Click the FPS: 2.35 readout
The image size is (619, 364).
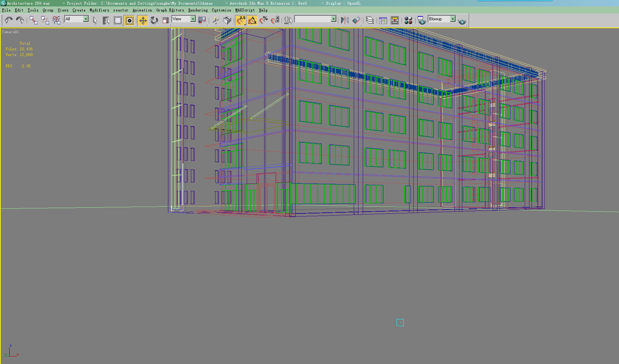18,66
